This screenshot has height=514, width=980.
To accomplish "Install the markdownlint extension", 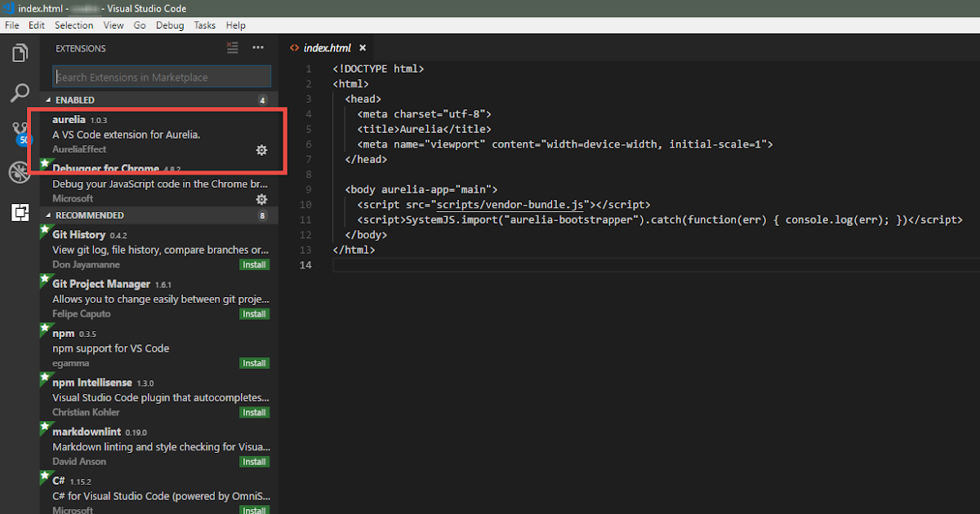I will point(254,462).
